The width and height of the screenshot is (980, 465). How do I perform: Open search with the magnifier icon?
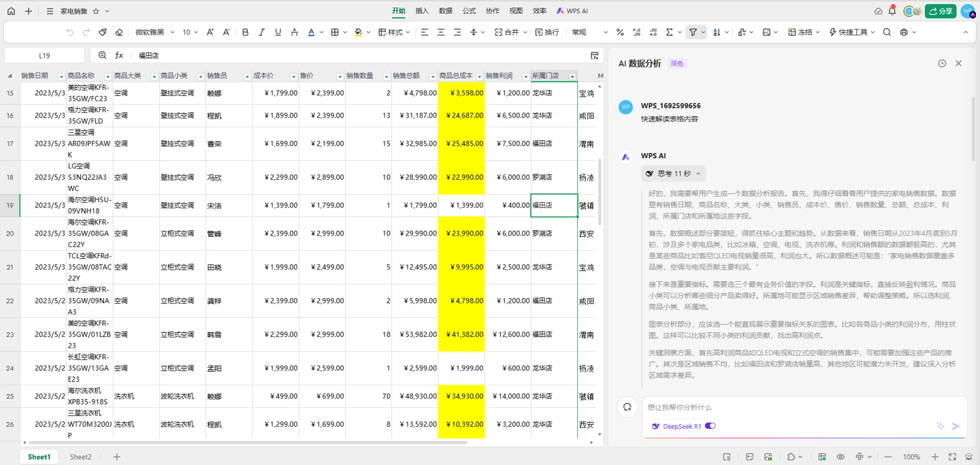(885, 31)
